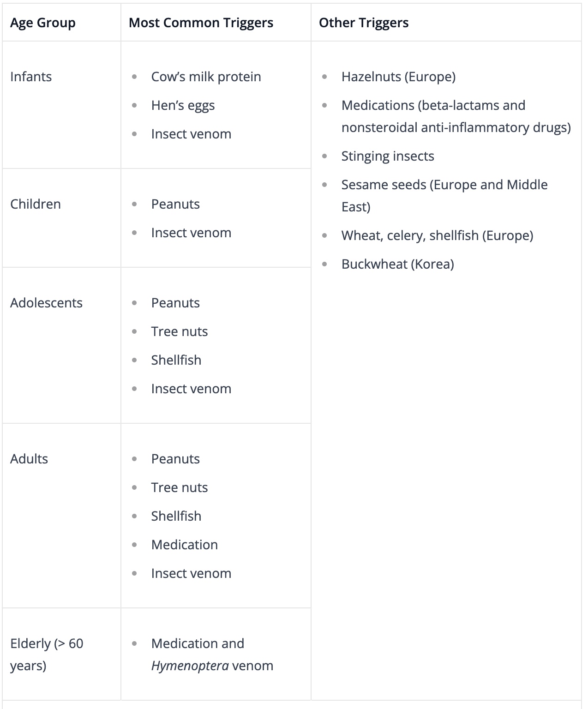The height and width of the screenshot is (709, 588).
Task: Click the Most Common Triggers header
Action: pyautogui.click(x=201, y=23)
